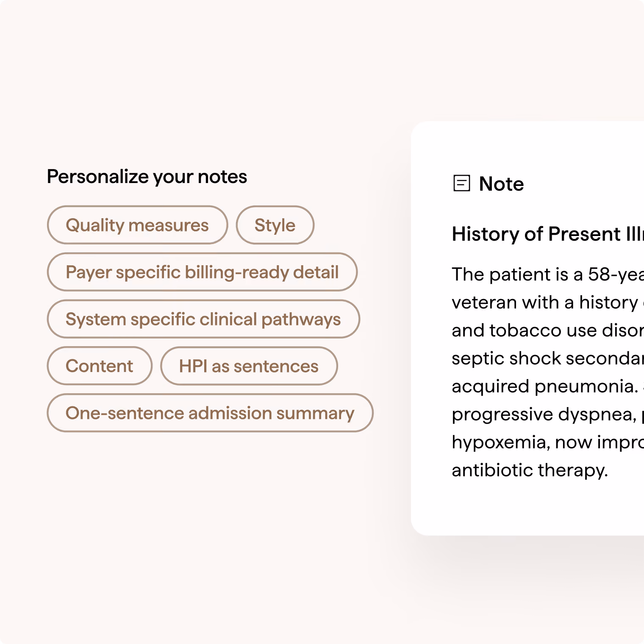644x644 pixels.
Task: Pick the One-sentence admission summary chip
Action: pos(210,413)
